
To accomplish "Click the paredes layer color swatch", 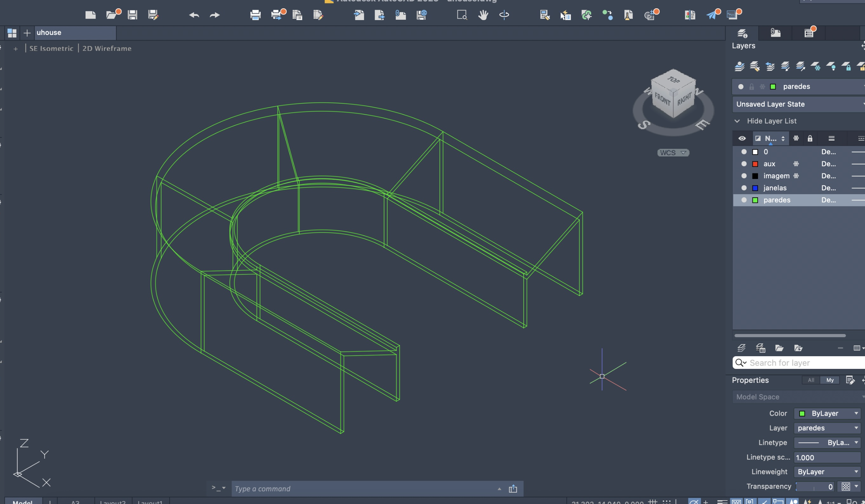I will [x=755, y=200].
